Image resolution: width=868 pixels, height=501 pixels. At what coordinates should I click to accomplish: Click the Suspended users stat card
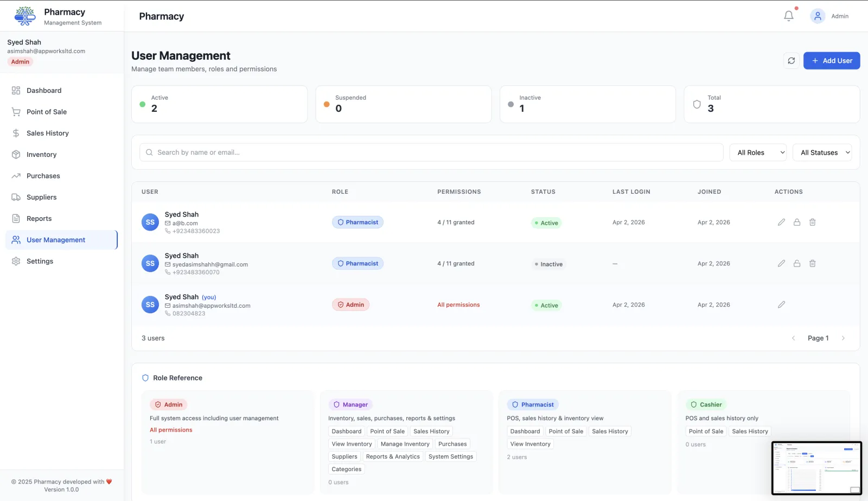(404, 104)
